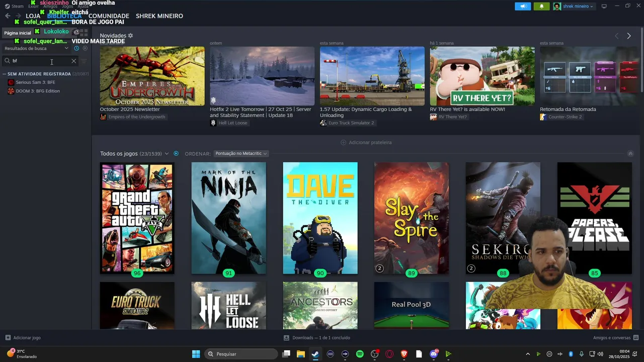Open the Papers, Please cover
The height and width of the screenshot is (362, 644).
[x=594, y=218]
